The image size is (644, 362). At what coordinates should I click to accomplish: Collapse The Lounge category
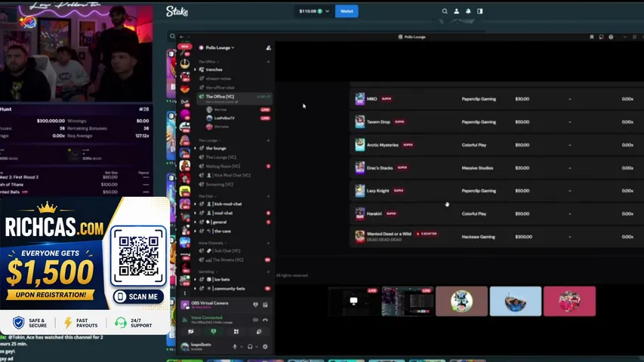(209, 140)
